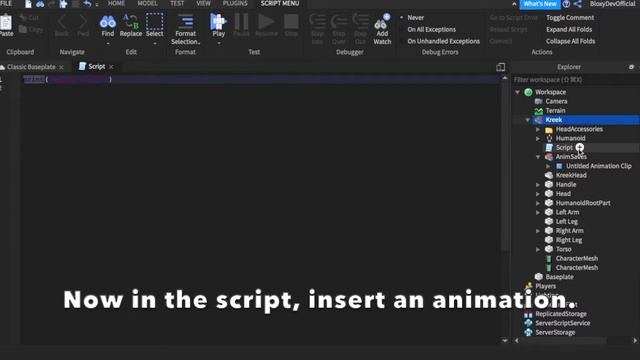640x360 pixels.
Task: Click Collapse All Folds action
Action: point(571,41)
